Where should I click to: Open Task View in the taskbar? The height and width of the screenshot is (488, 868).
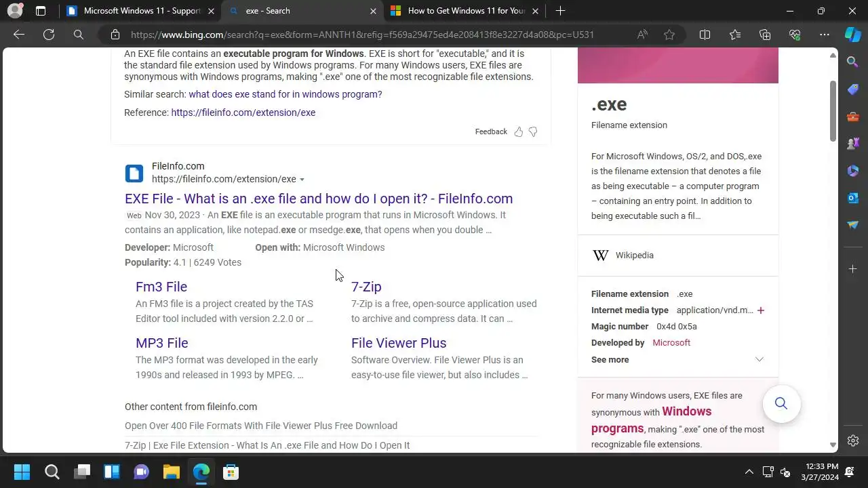click(x=81, y=472)
